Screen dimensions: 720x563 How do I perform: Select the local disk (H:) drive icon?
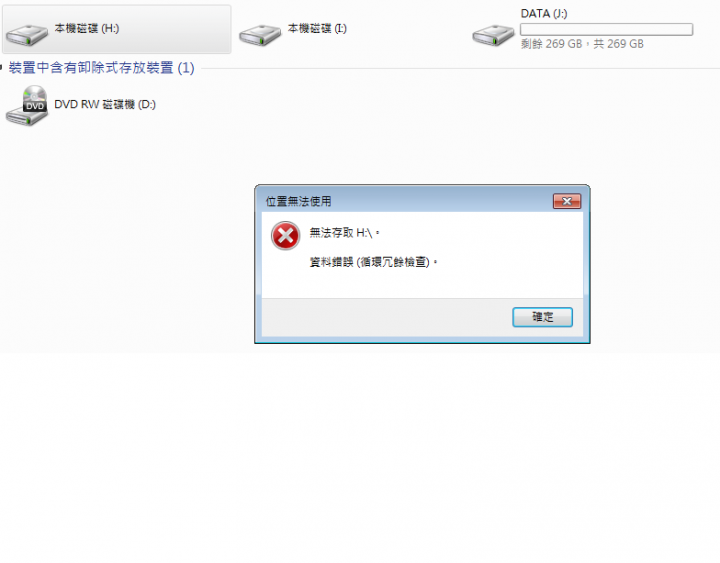pyautogui.click(x=27, y=35)
